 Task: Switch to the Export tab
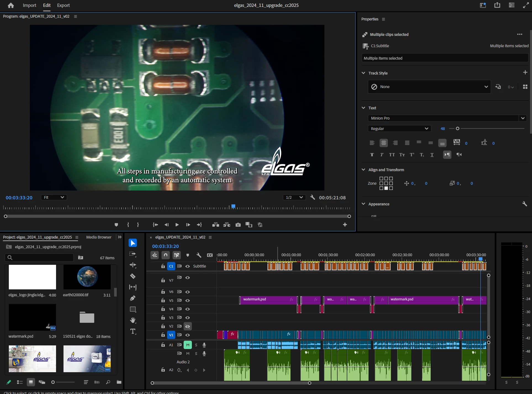click(x=63, y=5)
